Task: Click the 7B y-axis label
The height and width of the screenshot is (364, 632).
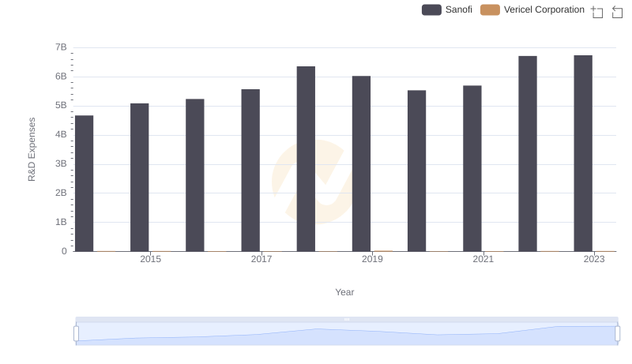Action: pos(61,47)
